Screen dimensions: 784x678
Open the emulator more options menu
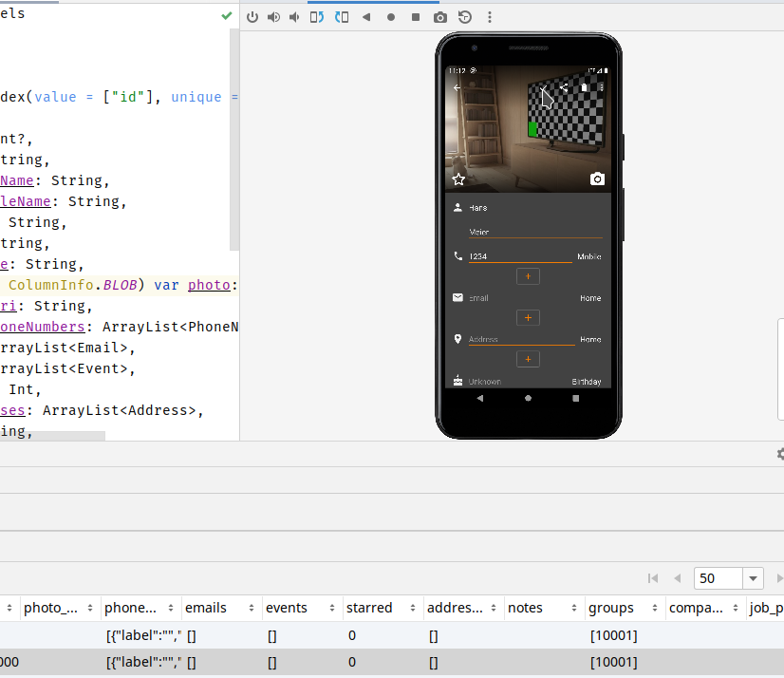489,17
